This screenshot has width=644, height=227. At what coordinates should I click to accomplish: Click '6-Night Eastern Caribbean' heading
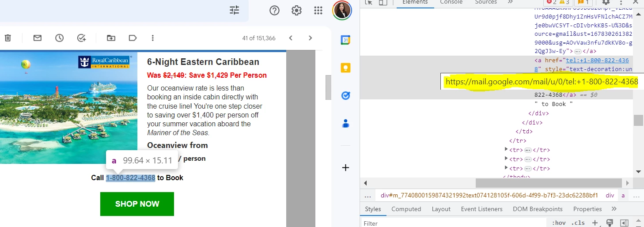coord(203,62)
